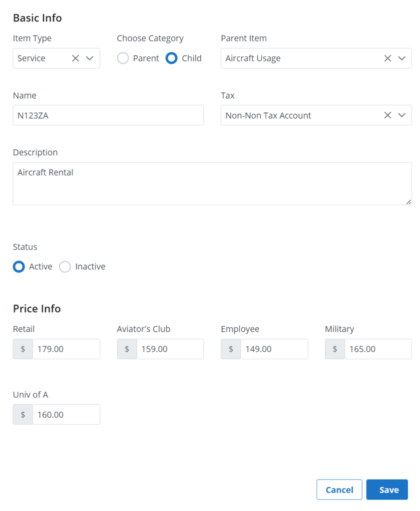420x511 pixels.
Task: Expand the Parent Item dropdown chevron
Action: [x=402, y=58]
